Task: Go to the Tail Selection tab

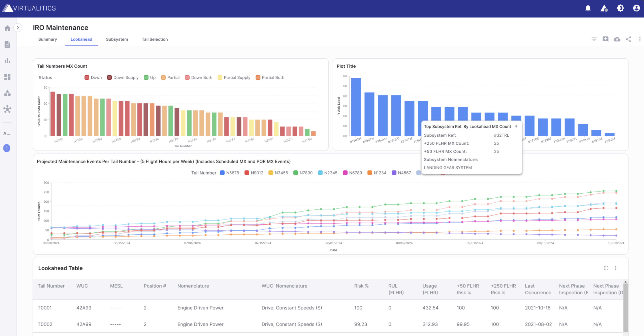Action: coord(154,39)
